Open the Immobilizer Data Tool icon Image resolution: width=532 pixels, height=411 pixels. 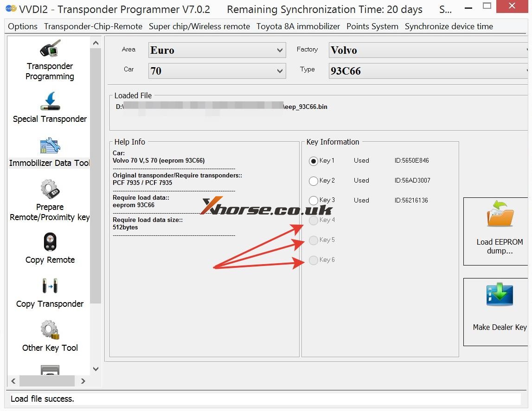pyautogui.click(x=50, y=146)
